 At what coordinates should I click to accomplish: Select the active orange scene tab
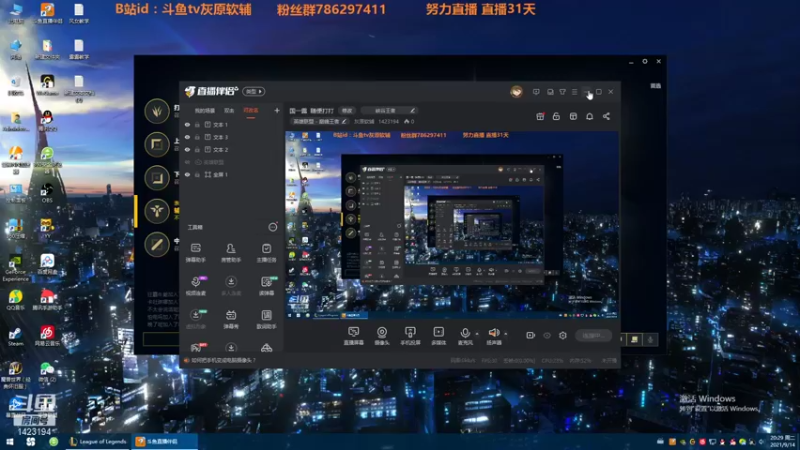click(x=251, y=110)
